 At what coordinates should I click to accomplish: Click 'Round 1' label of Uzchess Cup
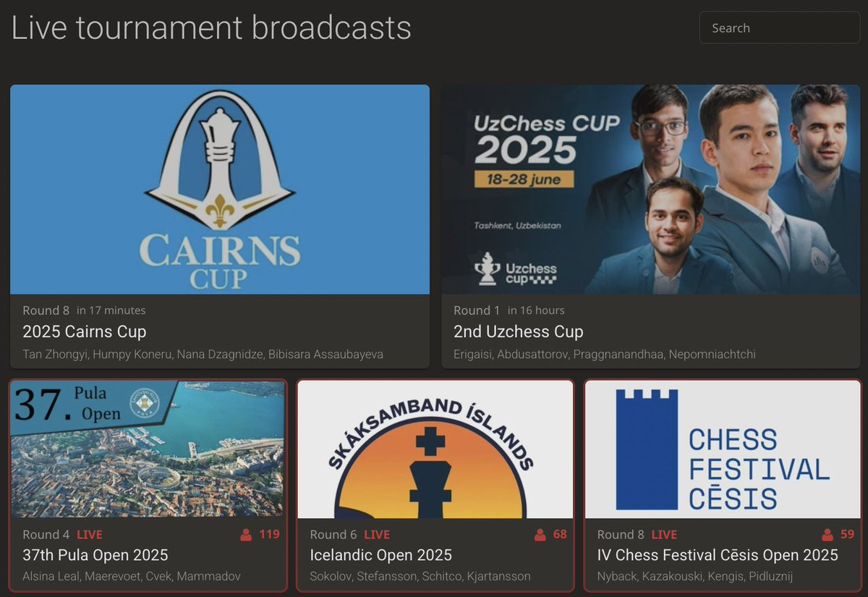[x=477, y=310]
